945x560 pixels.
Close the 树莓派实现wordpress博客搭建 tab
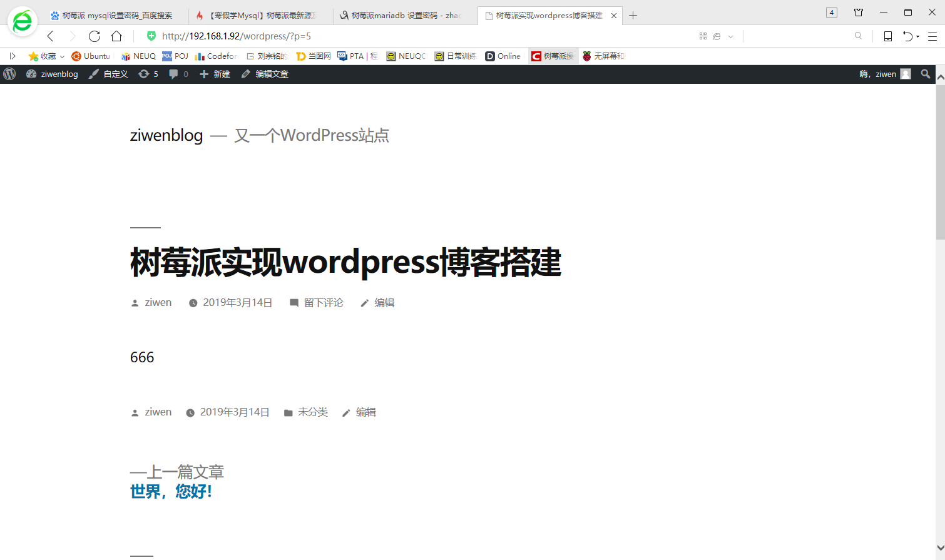(614, 16)
